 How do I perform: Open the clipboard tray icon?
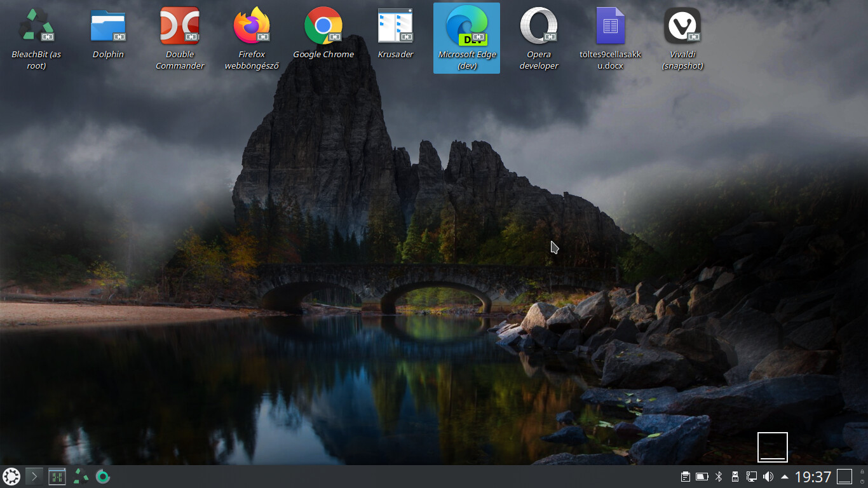686,477
